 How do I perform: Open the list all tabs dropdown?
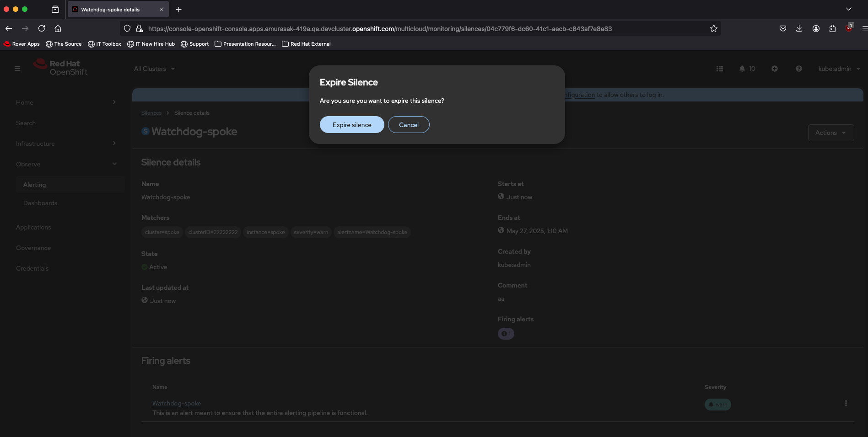(849, 9)
